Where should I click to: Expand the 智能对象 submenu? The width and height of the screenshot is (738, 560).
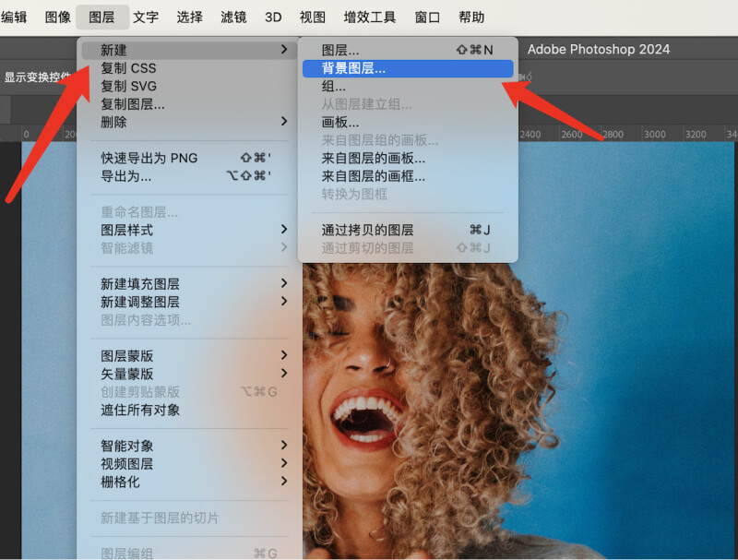284,446
